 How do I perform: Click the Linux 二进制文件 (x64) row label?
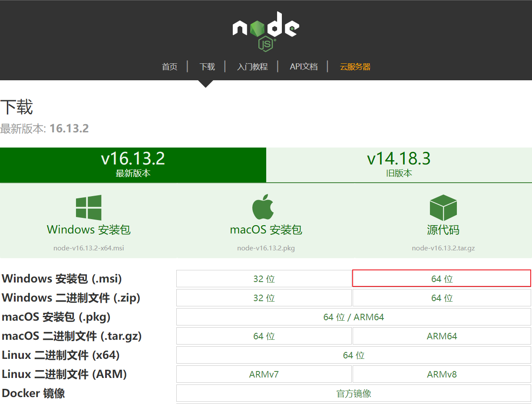[61, 355]
